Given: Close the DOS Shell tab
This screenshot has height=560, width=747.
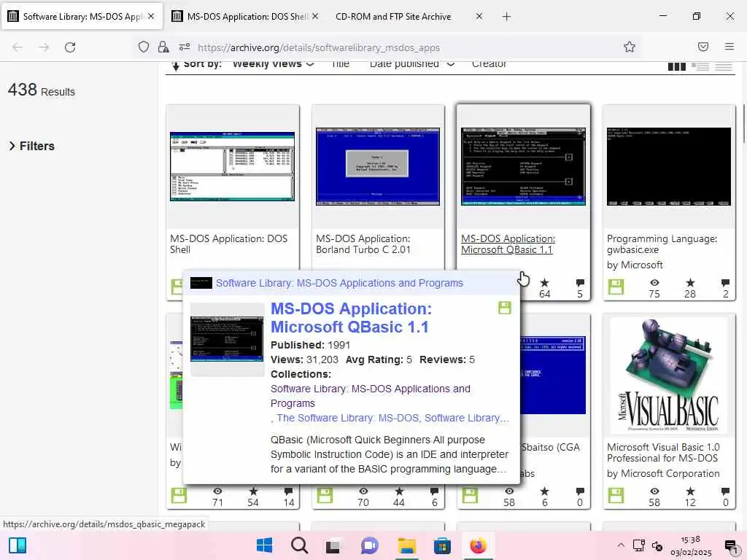Looking at the screenshot, I should (x=315, y=17).
